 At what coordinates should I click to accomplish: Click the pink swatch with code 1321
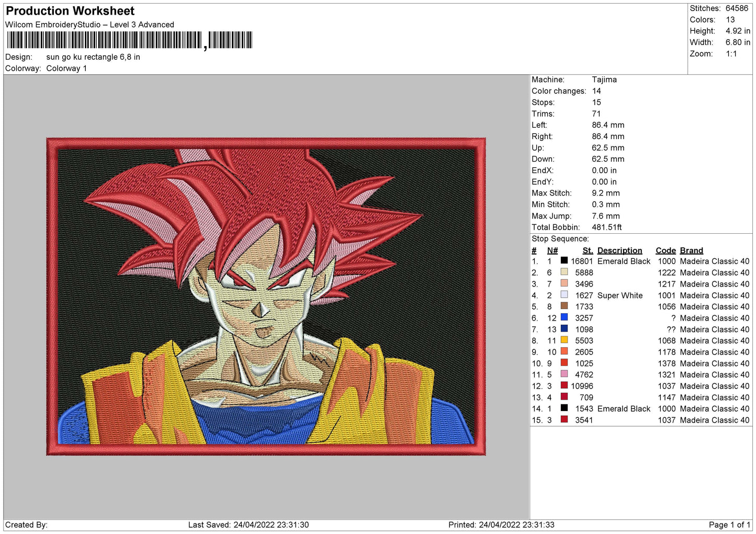[x=564, y=373]
